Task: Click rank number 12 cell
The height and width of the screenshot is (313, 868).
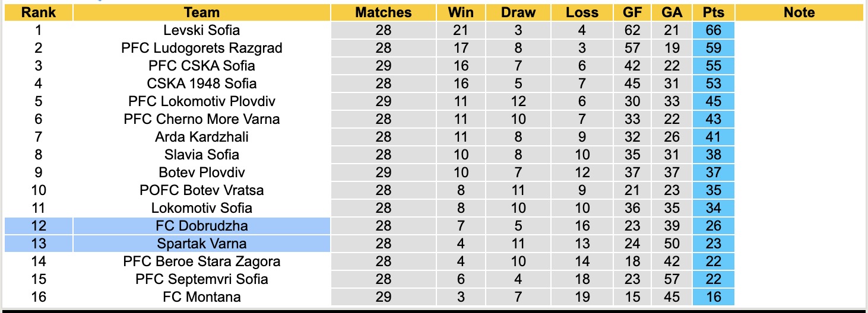Action: point(38,226)
